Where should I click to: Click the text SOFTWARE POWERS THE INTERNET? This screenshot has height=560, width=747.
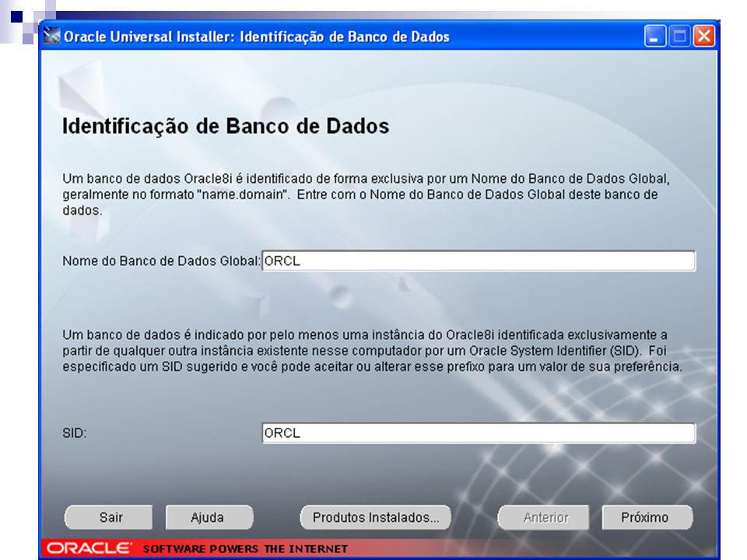245,549
